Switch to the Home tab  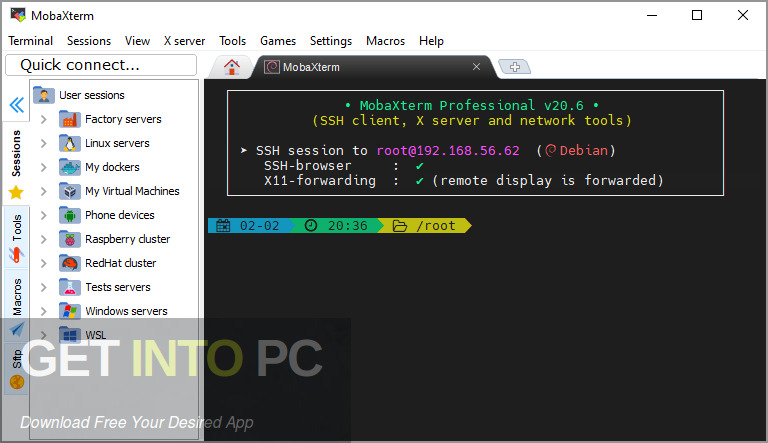coord(232,67)
